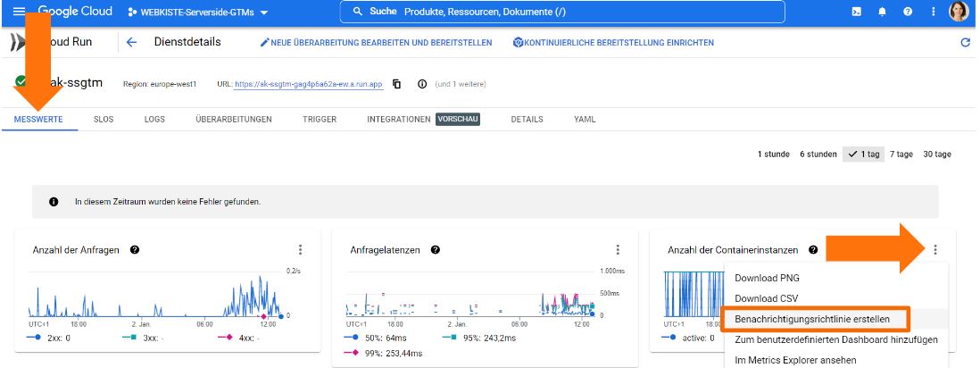Switch to the Logs tab
Screen dimensions: 980x368
154,119
